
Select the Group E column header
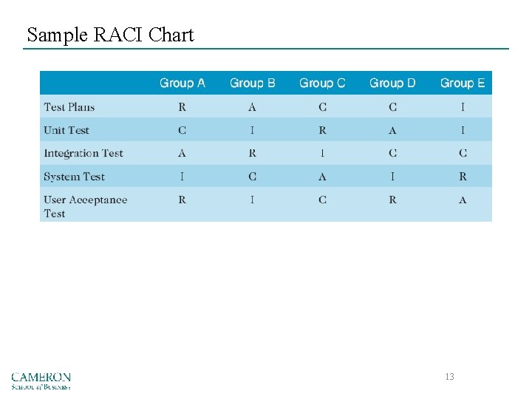point(463,83)
